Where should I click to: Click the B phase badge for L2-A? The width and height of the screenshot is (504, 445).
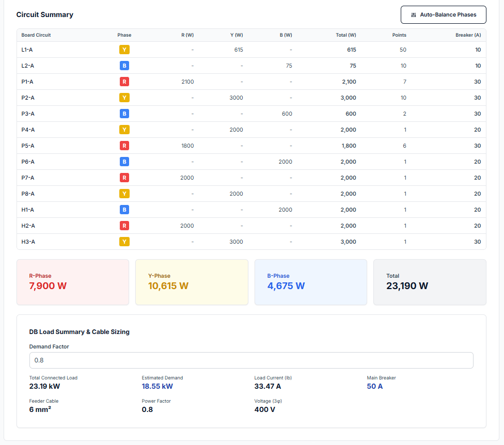pos(124,66)
